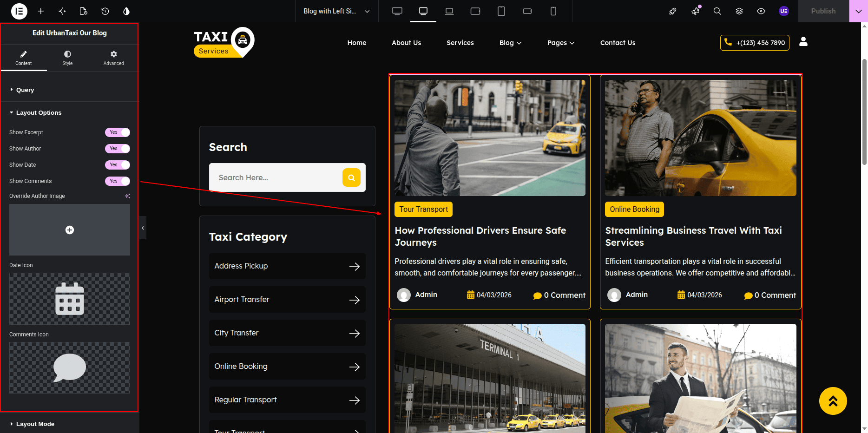Toggle Show Excerpt switch
The width and height of the screenshot is (868, 433).
[x=118, y=132]
